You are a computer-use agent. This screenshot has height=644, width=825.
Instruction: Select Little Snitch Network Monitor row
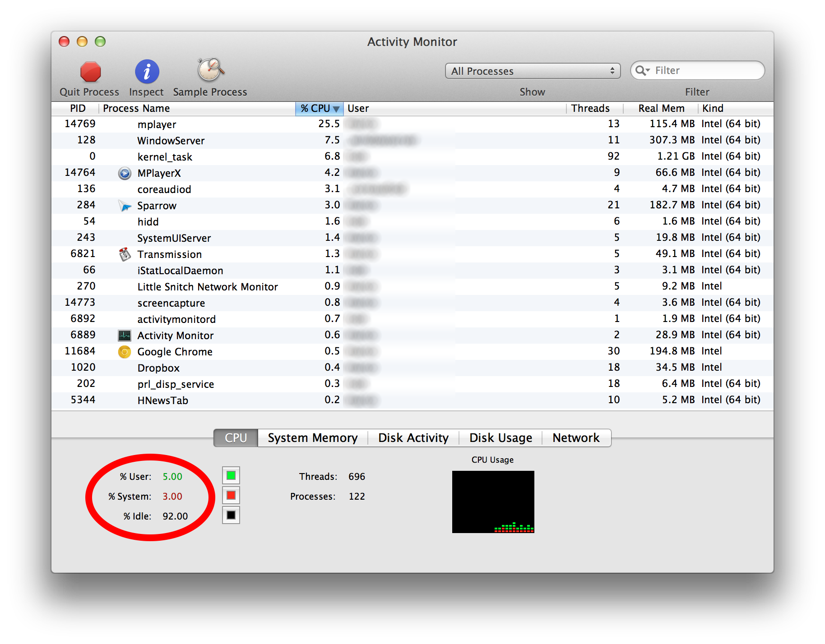click(x=412, y=286)
